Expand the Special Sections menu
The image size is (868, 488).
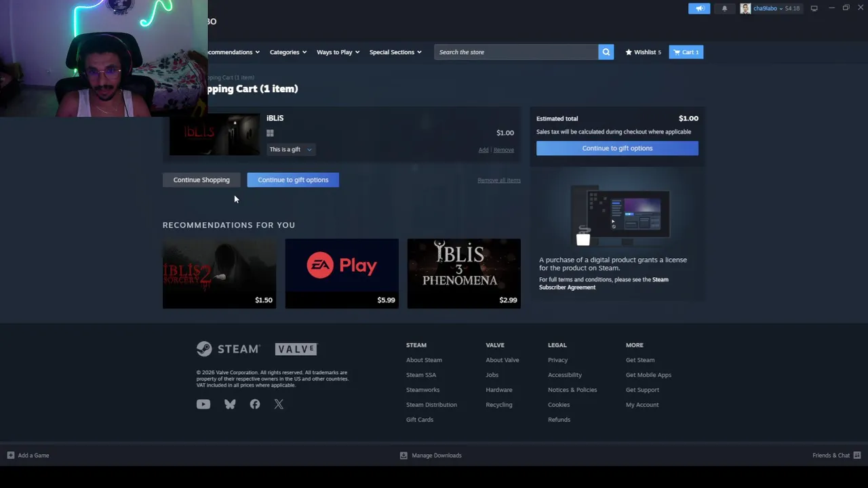(395, 52)
